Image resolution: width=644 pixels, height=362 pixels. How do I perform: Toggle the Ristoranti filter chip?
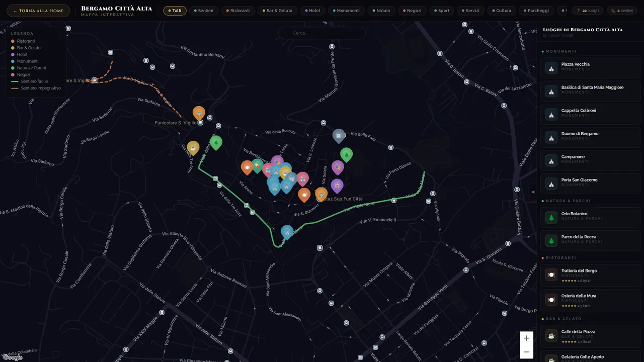coord(238,11)
